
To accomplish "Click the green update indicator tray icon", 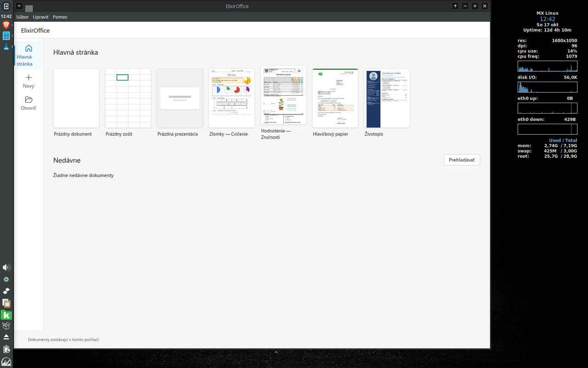I will [6, 279].
